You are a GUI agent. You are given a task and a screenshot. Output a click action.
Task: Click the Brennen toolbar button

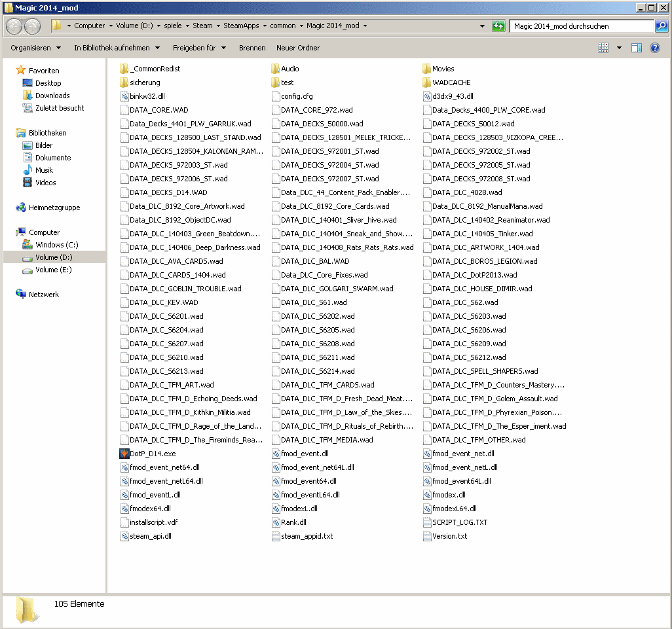(x=252, y=48)
